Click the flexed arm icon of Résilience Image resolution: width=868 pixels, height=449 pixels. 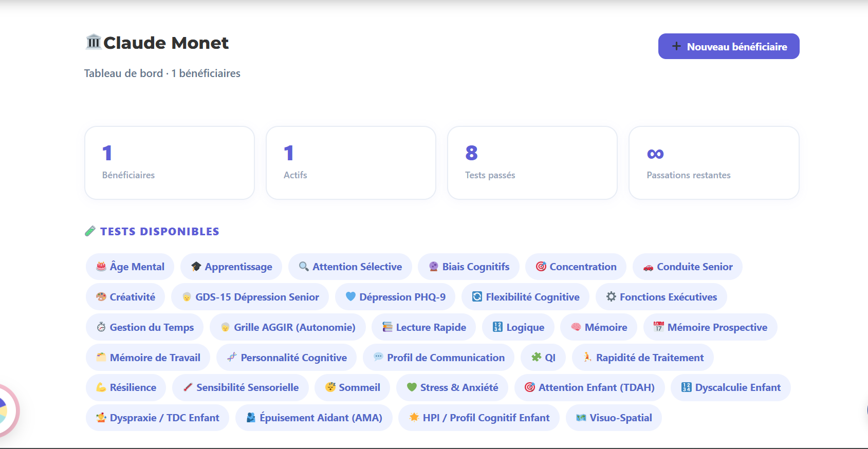(x=101, y=387)
